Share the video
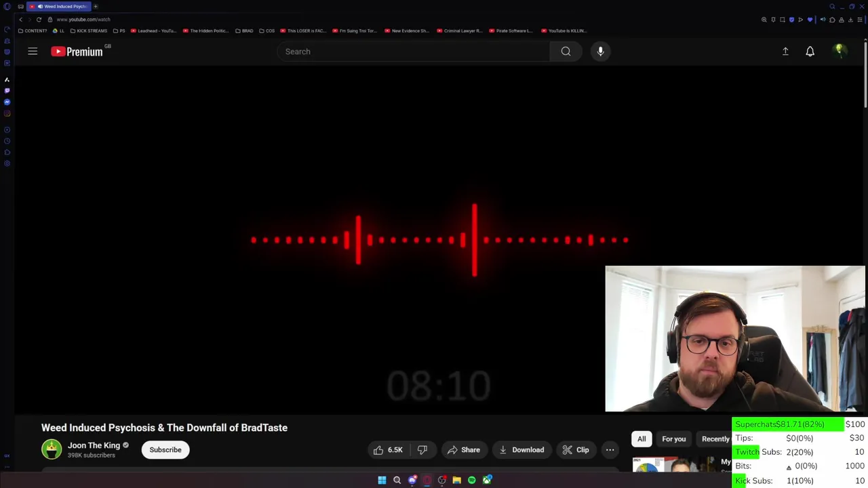The width and height of the screenshot is (868, 488). 464,450
